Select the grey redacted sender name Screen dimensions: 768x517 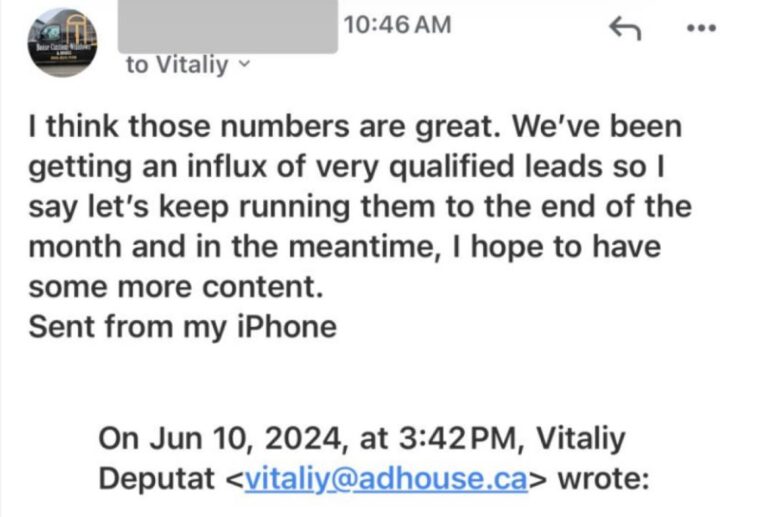[226, 26]
